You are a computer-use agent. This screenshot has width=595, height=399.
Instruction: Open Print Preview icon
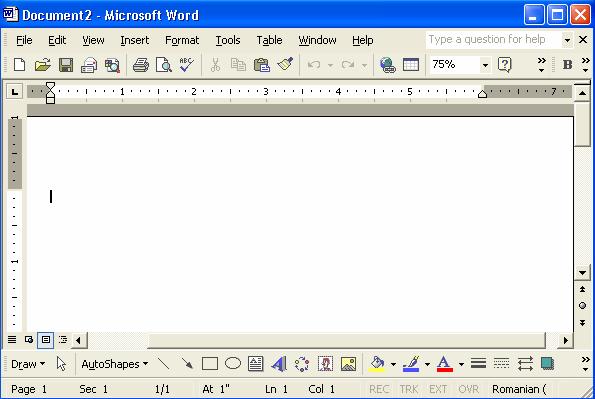164,65
